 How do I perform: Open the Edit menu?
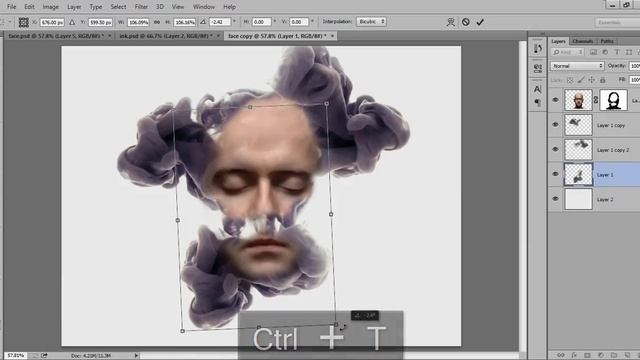tap(29, 7)
